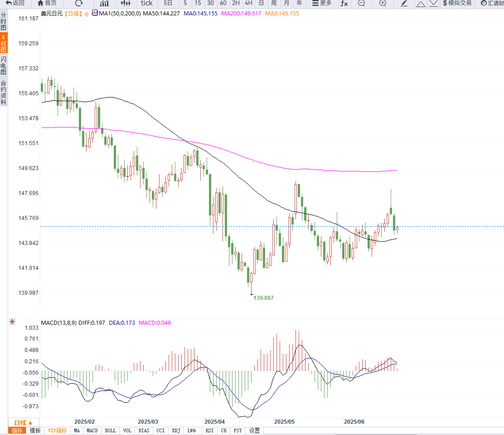Switch to 闪电图 side tab
The image size is (504, 435).
click(4, 65)
